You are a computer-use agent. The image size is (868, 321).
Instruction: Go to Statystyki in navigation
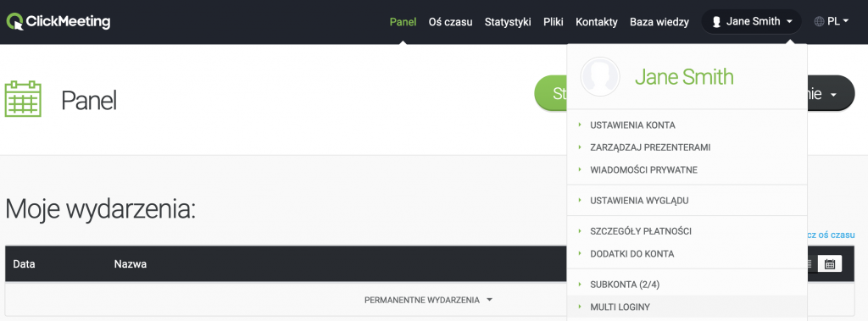[x=509, y=22]
